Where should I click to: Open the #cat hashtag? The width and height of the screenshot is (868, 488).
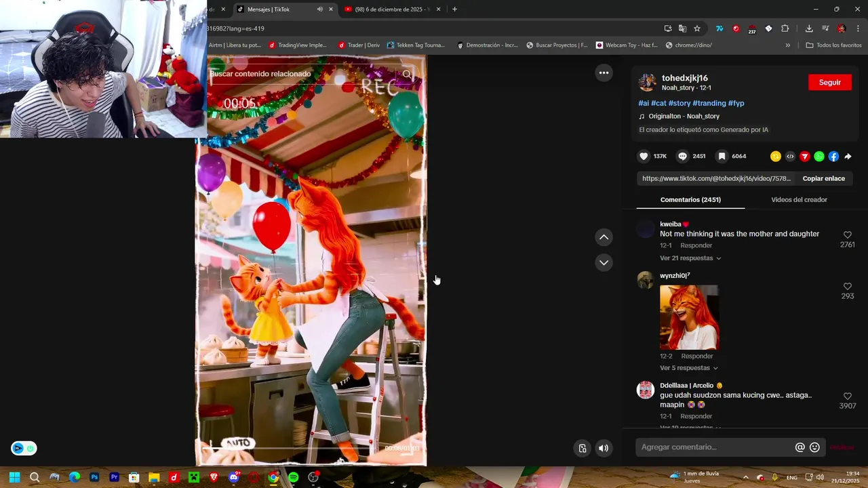tap(658, 103)
